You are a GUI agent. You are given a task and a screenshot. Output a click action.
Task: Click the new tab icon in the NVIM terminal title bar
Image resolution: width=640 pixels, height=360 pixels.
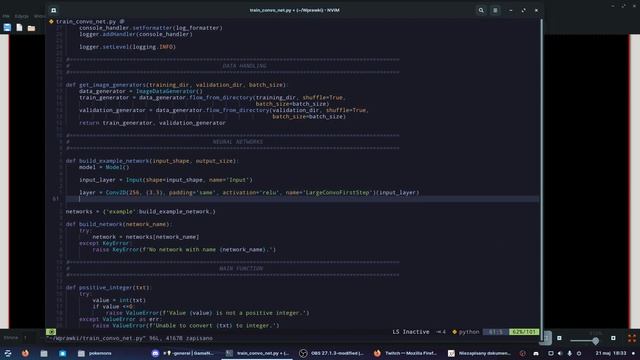(53, 10)
